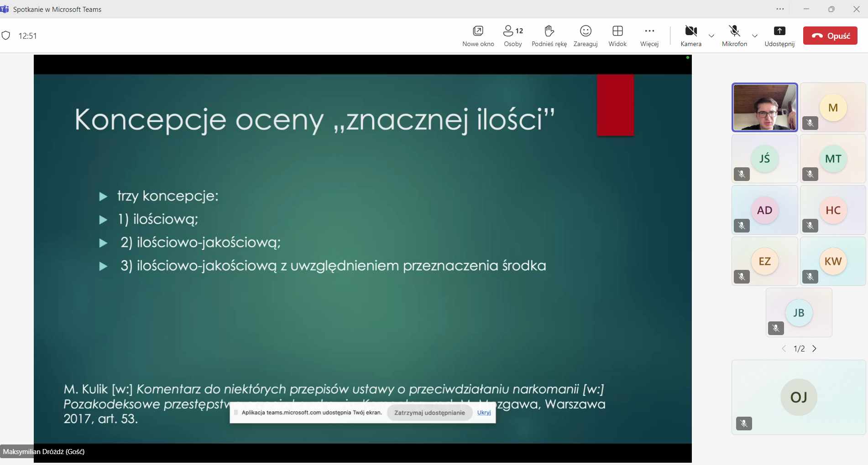Select participant JŚ tile

point(764,159)
